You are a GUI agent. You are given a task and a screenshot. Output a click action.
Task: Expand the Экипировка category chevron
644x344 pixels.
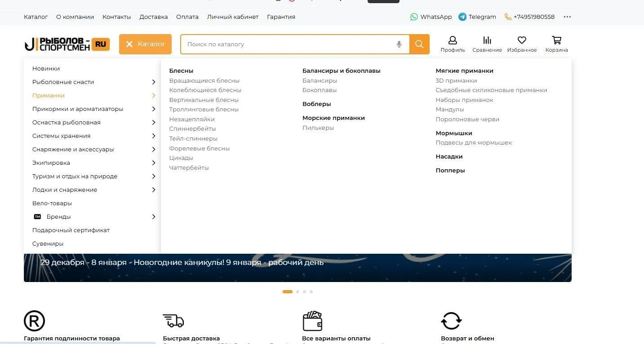coord(153,163)
